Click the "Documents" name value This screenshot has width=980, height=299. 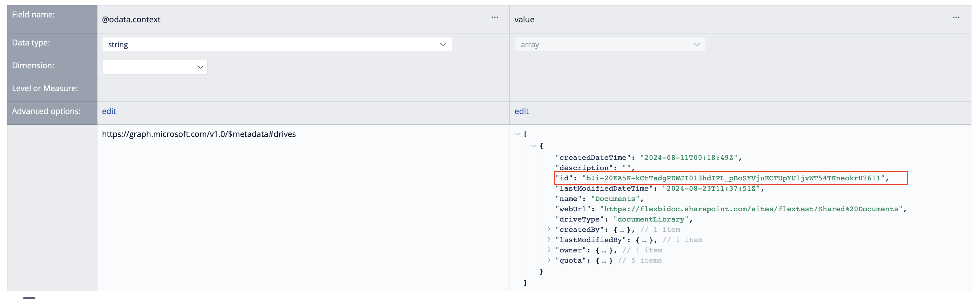pos(615,199)
